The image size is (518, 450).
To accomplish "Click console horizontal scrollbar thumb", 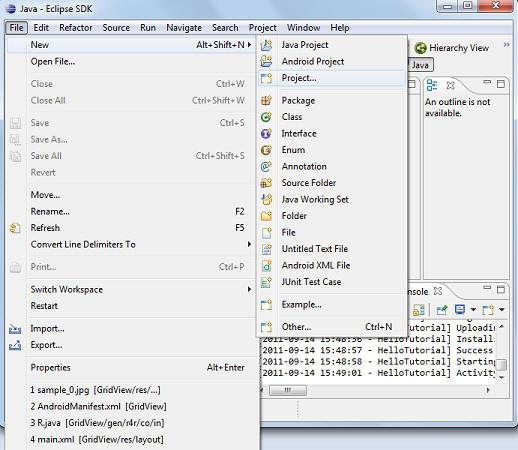I will point(288,390).
